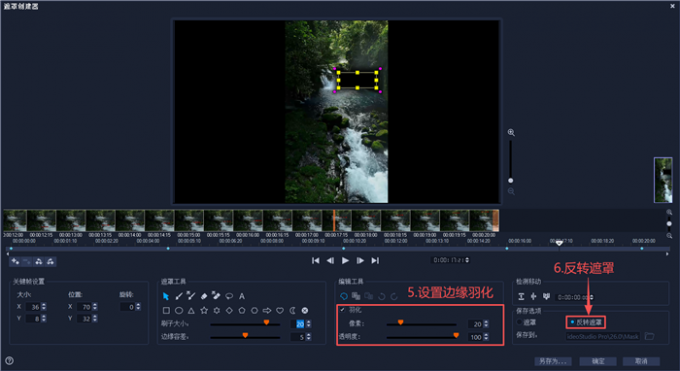Adjust rotation value stepper
Image resolution: width=680 pixels, height=371 pixels.
click(x=138, y=307)
